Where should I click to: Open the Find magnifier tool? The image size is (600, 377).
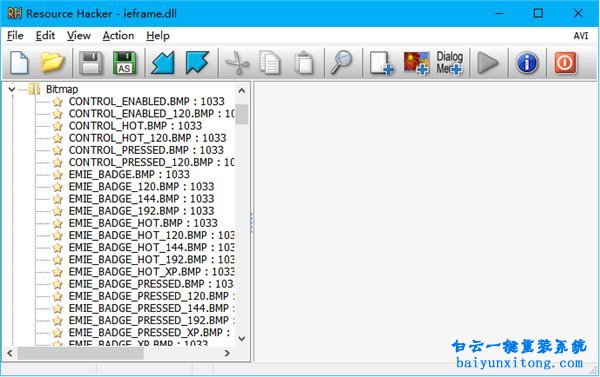[x=341, y=62]
